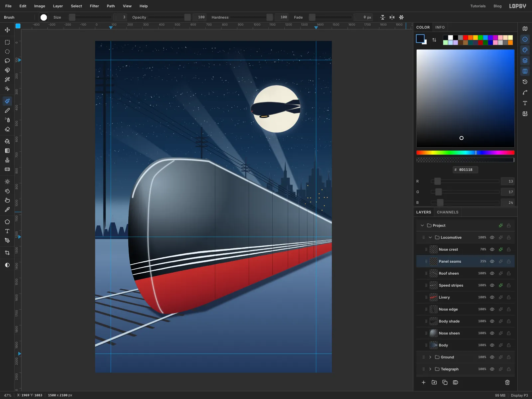Select the Eraser tool

[x=7, y=129]
